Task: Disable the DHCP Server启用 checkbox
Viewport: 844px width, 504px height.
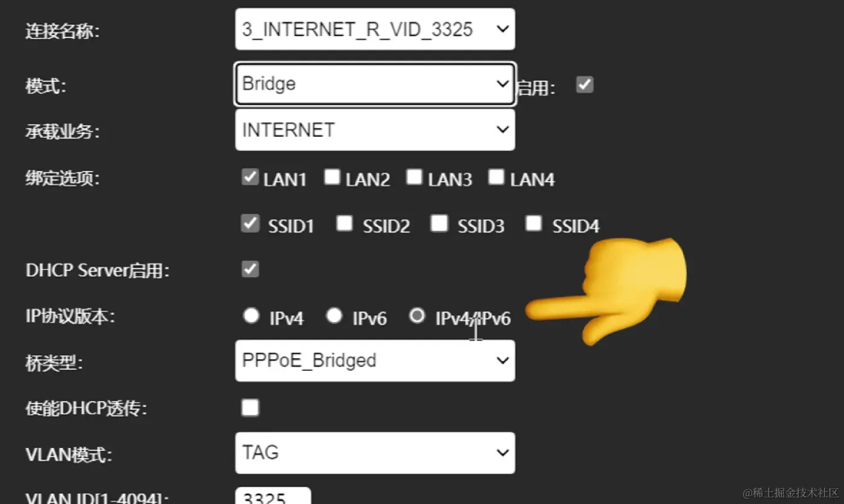Action: [x=250, y=269]
